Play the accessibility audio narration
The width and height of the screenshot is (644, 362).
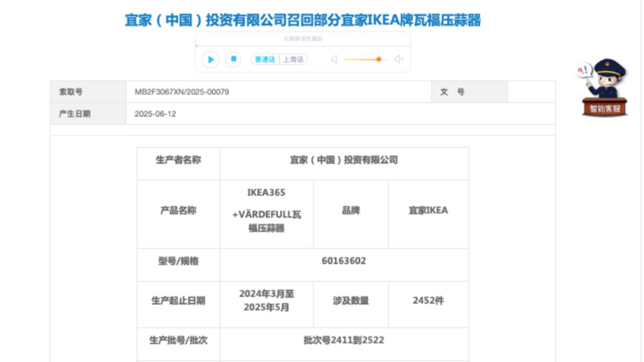click(210, 60)
